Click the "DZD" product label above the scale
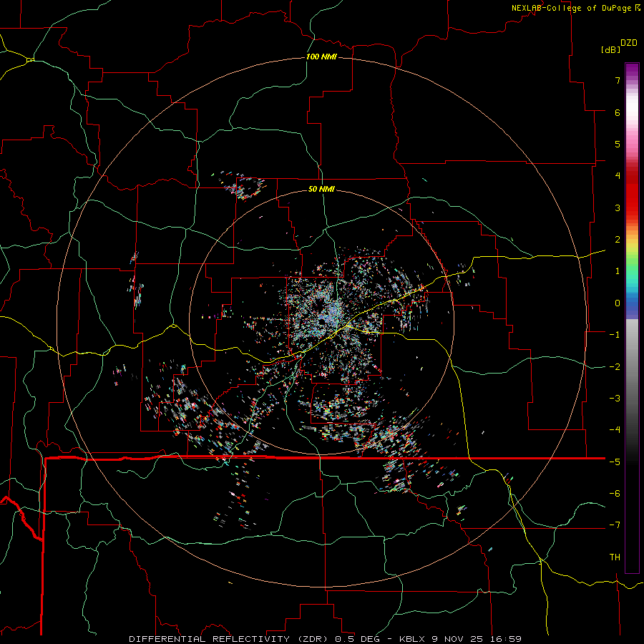 point(629,43)
